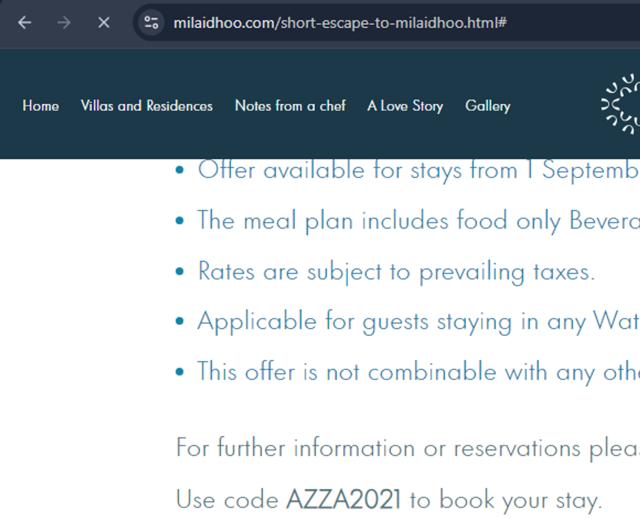Image resolution: width=640 pixels, height=519 pixels.
Task: Open the Gallery menu item
Action: [x=487, y=105]
